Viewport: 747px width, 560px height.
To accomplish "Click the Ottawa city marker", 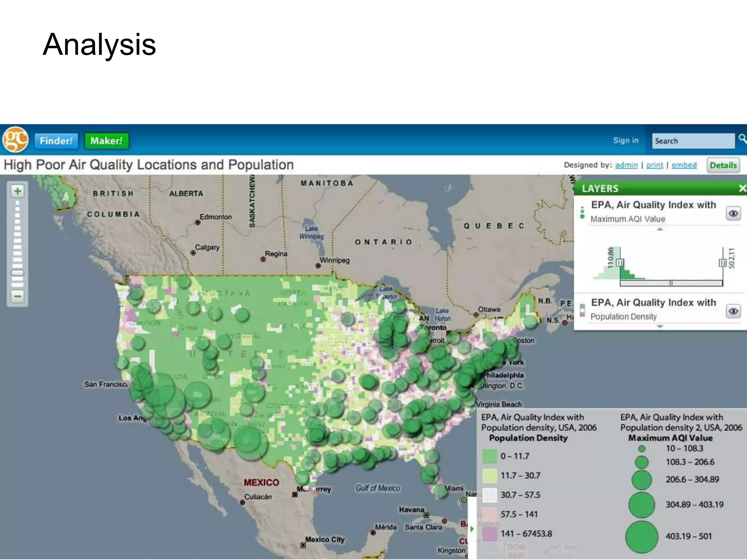I will pyautogui.click(x=476, y=315).
